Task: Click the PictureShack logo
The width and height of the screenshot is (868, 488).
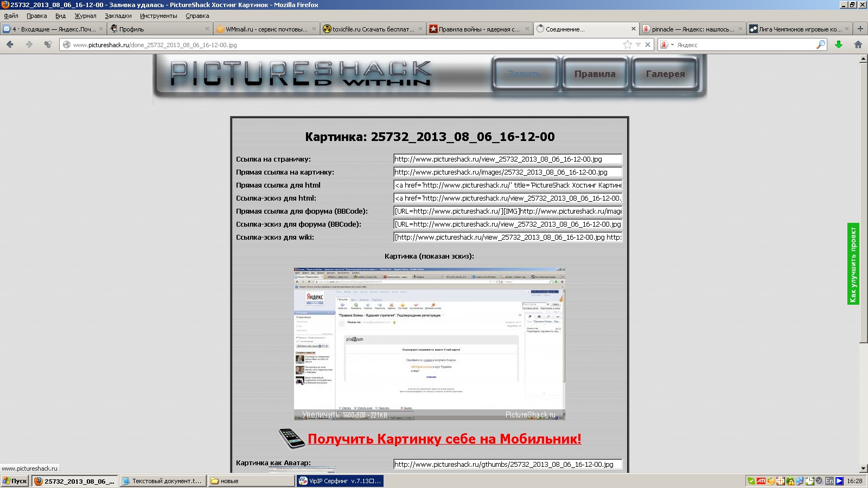Action: [301, 73]
